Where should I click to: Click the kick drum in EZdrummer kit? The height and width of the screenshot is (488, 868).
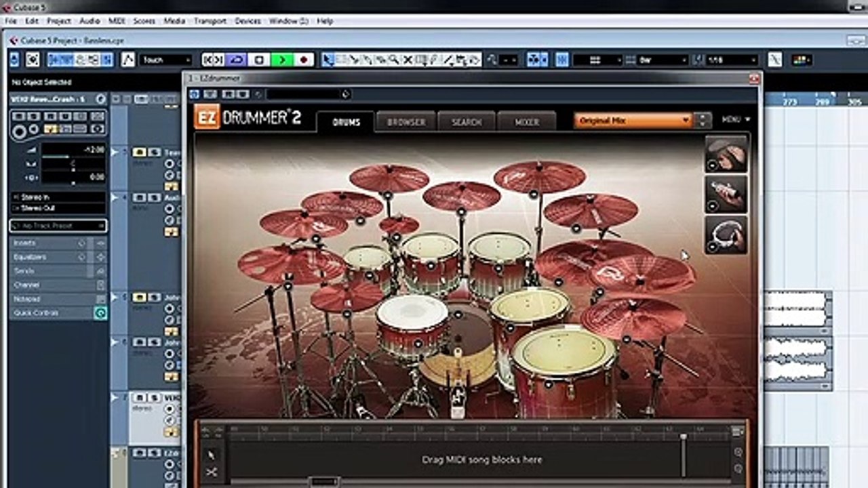click(458, 346)
